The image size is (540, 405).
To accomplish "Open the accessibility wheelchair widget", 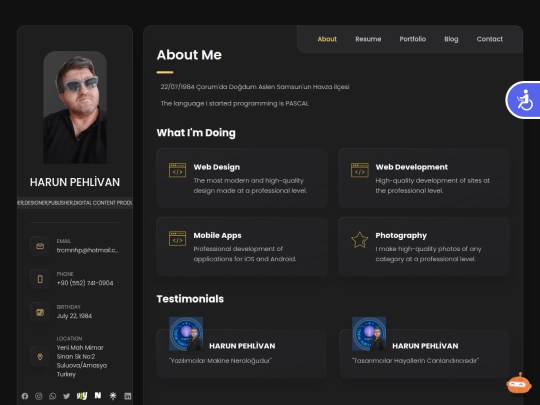I will tap(523, 100).
